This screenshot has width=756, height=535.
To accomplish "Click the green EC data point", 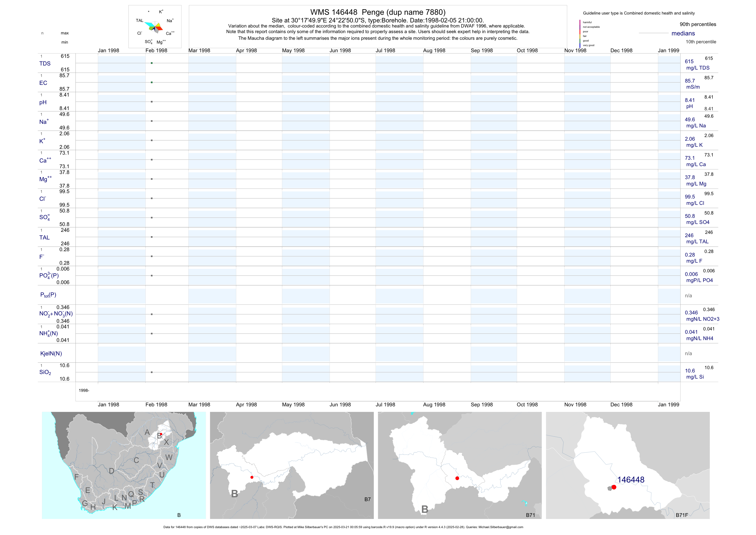I will click(x=152, y=82).
